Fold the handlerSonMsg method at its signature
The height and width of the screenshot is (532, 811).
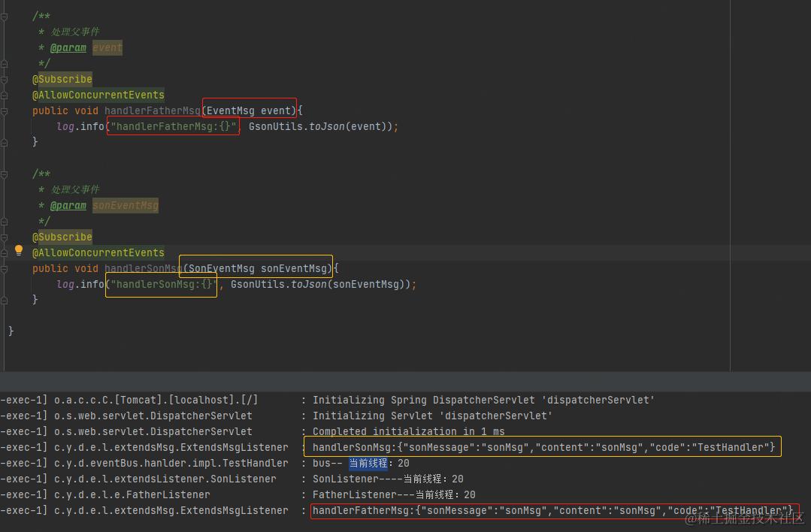(x=5, y=269)
